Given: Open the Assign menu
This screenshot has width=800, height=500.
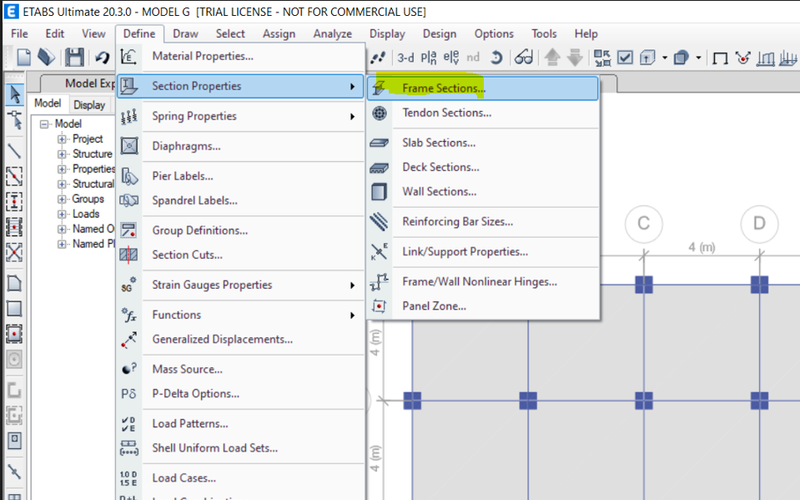Looking at the screenshot, I should point(279,34).
